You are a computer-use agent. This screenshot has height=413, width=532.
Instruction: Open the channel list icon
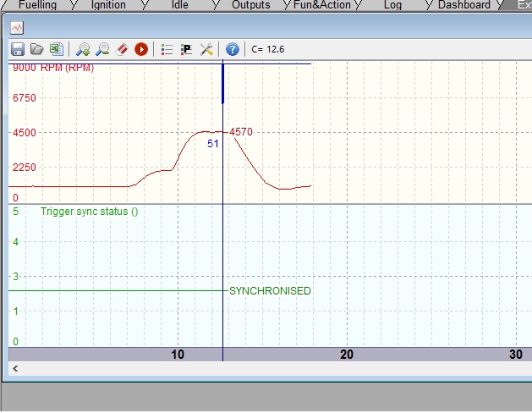pos(167,49)
